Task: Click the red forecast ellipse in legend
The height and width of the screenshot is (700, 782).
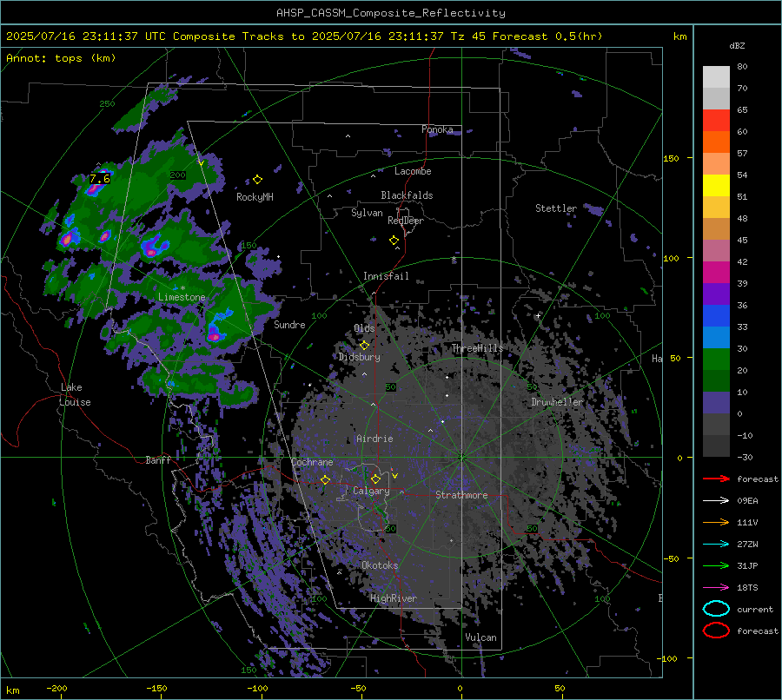Action: (716, 631)
